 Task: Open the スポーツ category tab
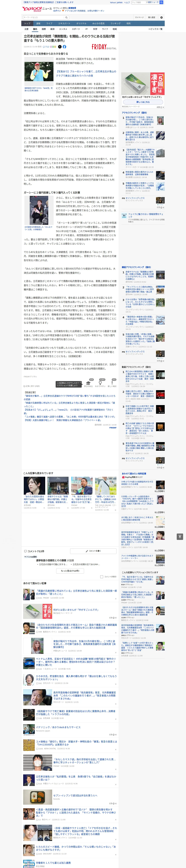coord(76,29)
